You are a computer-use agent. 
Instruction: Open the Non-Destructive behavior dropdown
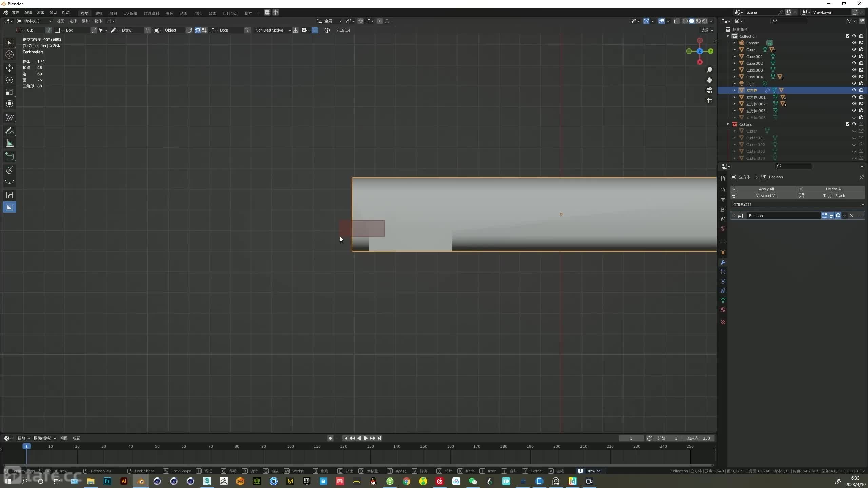[x=273, y=30]
